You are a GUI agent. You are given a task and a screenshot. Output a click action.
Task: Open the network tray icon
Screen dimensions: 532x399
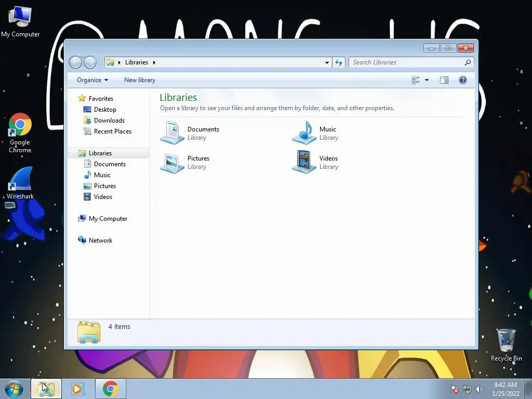point(467,389)
